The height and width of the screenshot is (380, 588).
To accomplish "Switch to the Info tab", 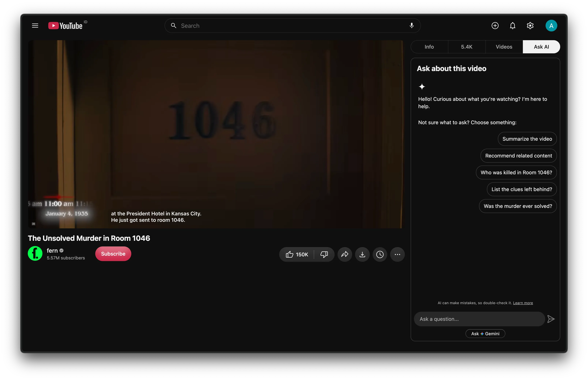I will pos(429,47).
